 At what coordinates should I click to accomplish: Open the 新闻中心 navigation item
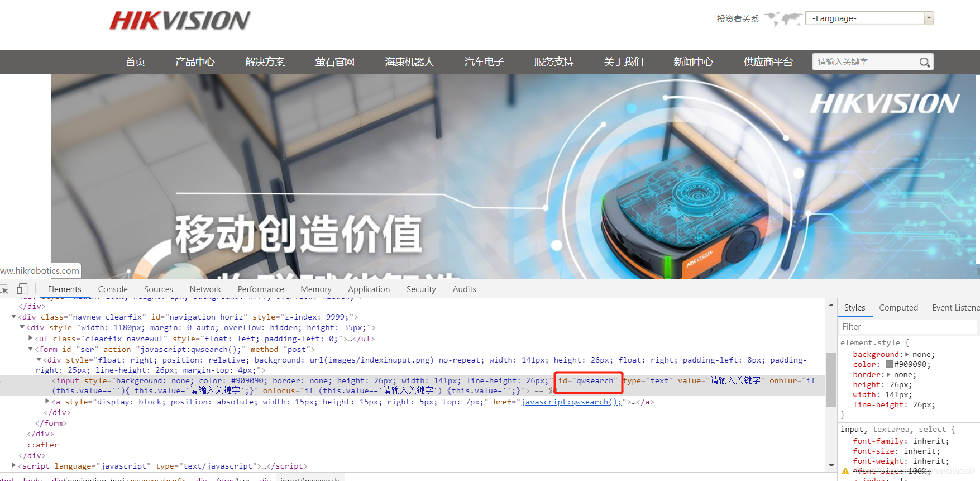coord(693,62)
